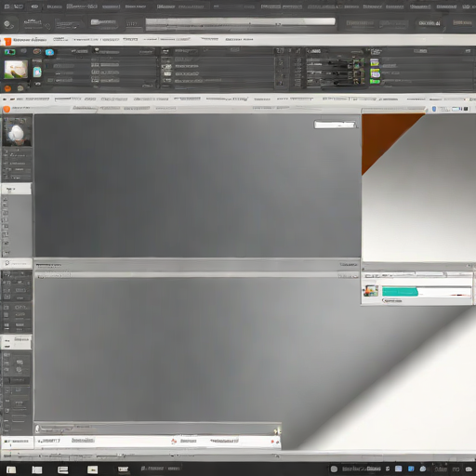Open the landscape photo thumbnail in the dark panel
The image size is (476, 476).
pyautogui.click(x=16, y=69)
